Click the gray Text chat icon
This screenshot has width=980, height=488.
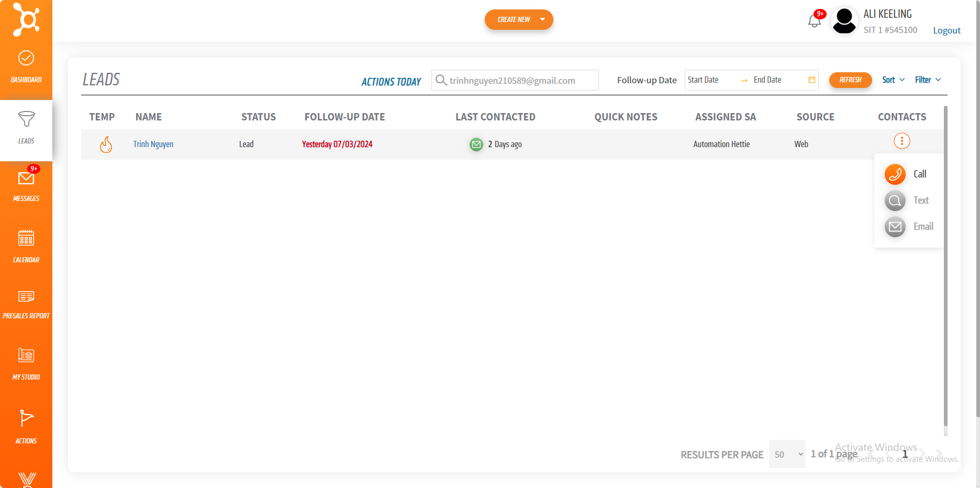click(895, 201)
